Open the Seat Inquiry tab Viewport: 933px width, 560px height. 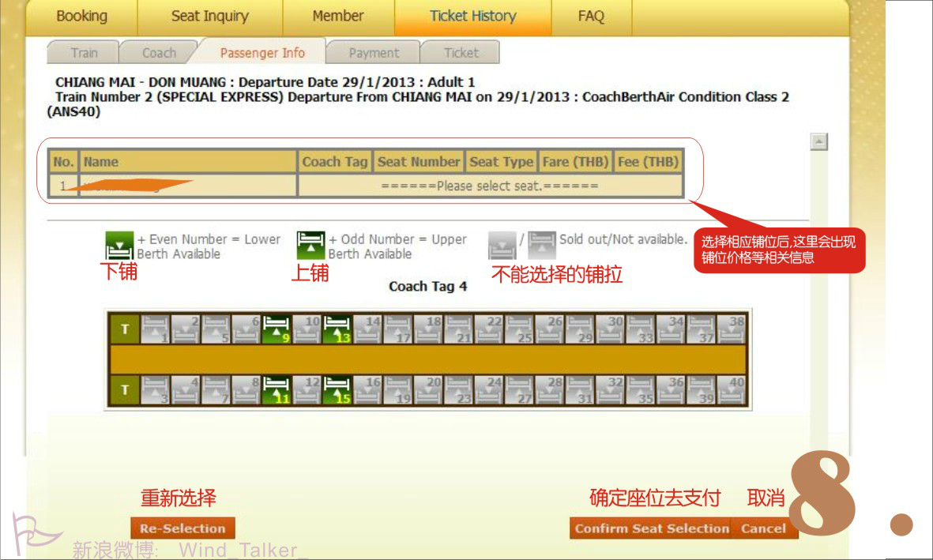210,17
